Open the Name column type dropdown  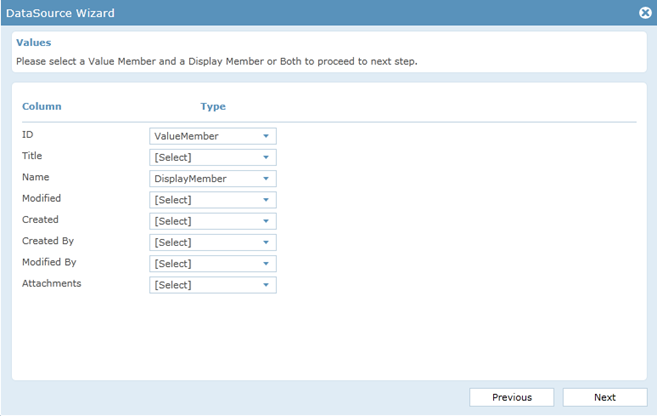pyautogui.click(x=212, y=179)
